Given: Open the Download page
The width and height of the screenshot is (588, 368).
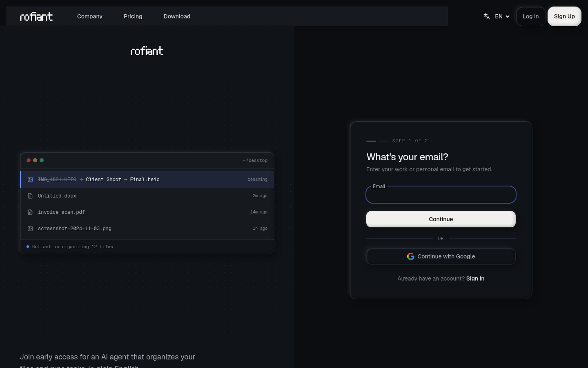Looking at the screenshot, I should coord(177,16).
